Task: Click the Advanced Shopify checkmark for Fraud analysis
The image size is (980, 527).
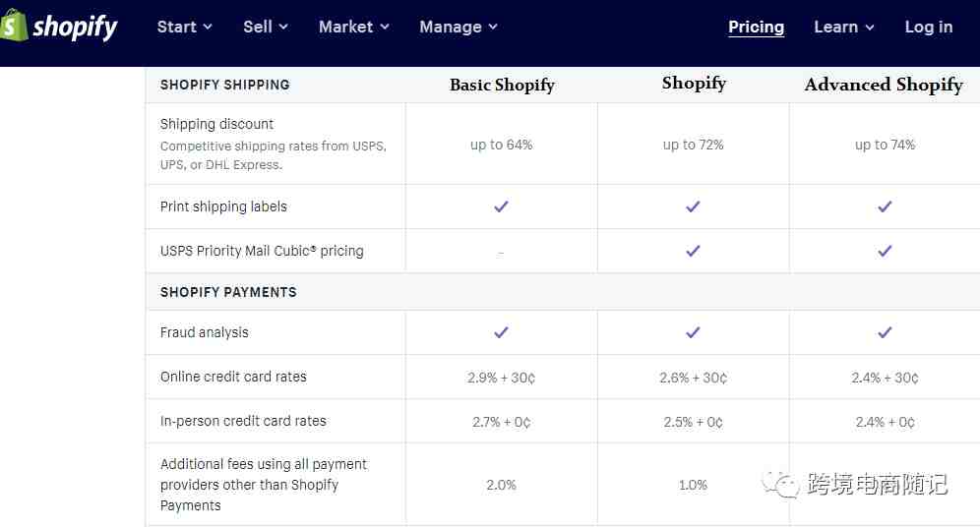Action: pos(885,332)
